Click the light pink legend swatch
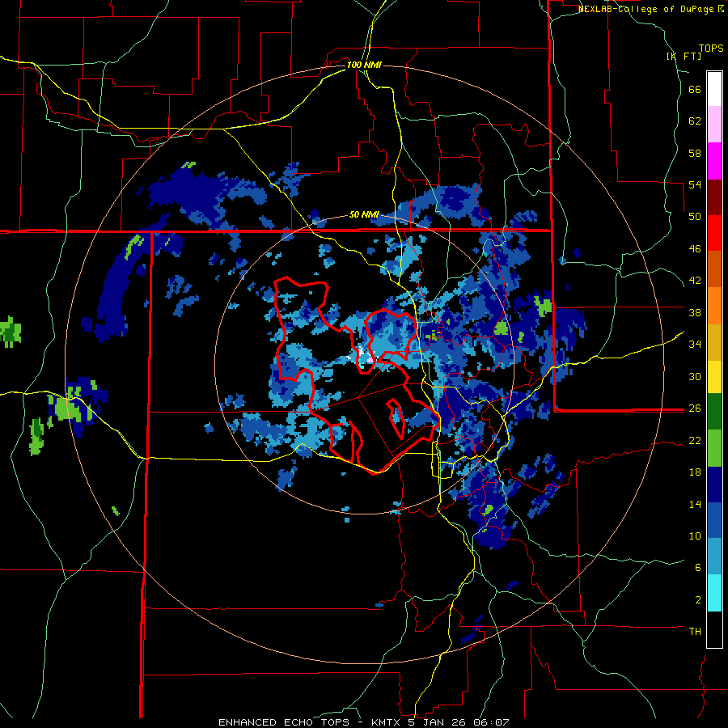This screenshot has height=728, width=728. click(714, 125)
